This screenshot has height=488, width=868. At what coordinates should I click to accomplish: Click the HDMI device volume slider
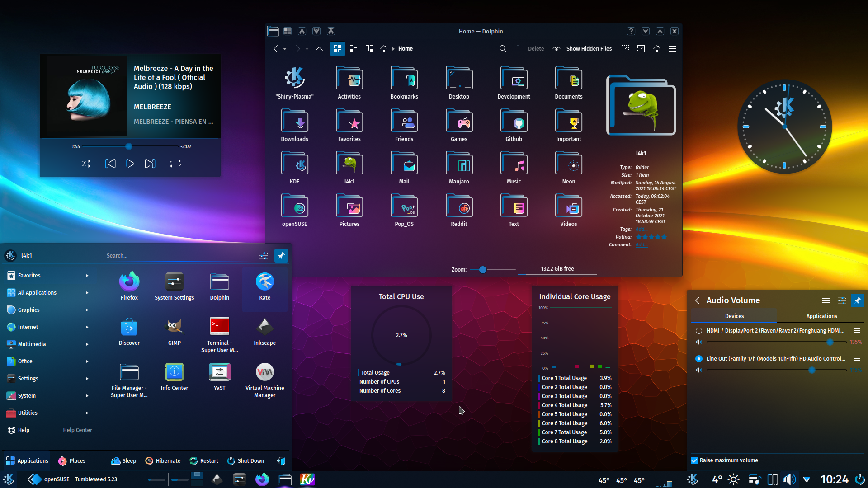point(777,342)
